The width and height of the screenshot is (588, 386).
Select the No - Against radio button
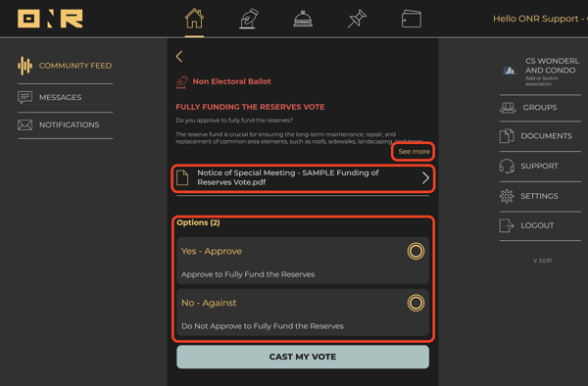pyautogui.click(x=416, y=303)
